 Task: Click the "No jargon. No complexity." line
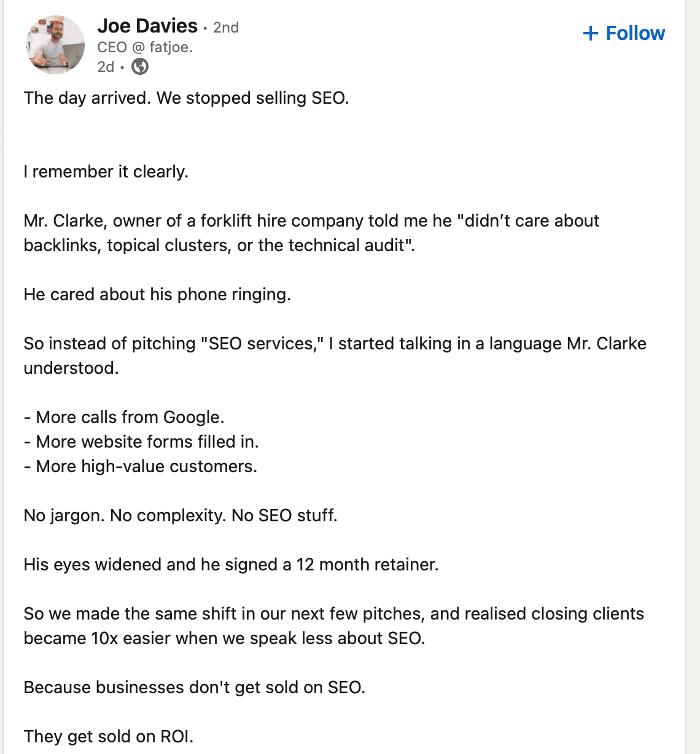click(181, 516)
